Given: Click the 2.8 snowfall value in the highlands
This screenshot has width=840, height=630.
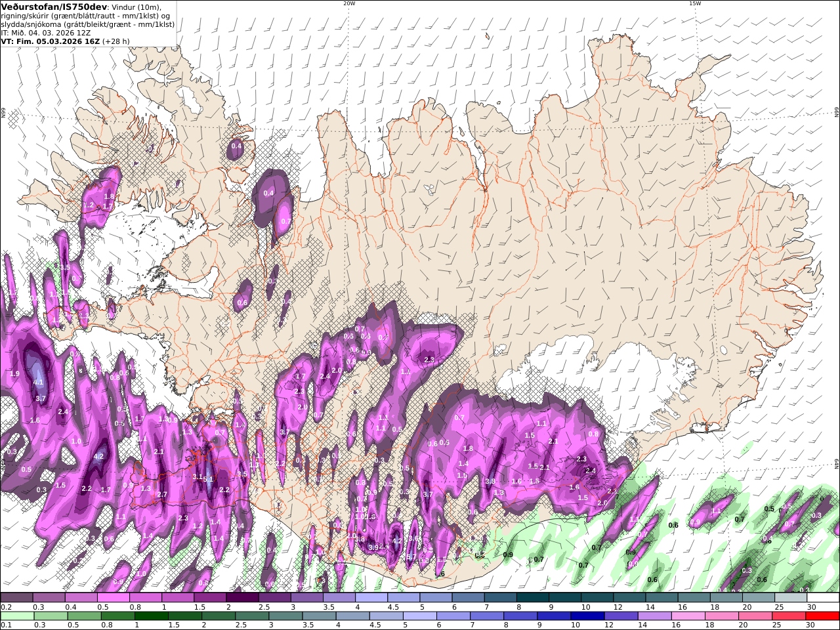Looking at the screenshot, I should [x=430, y=360].
